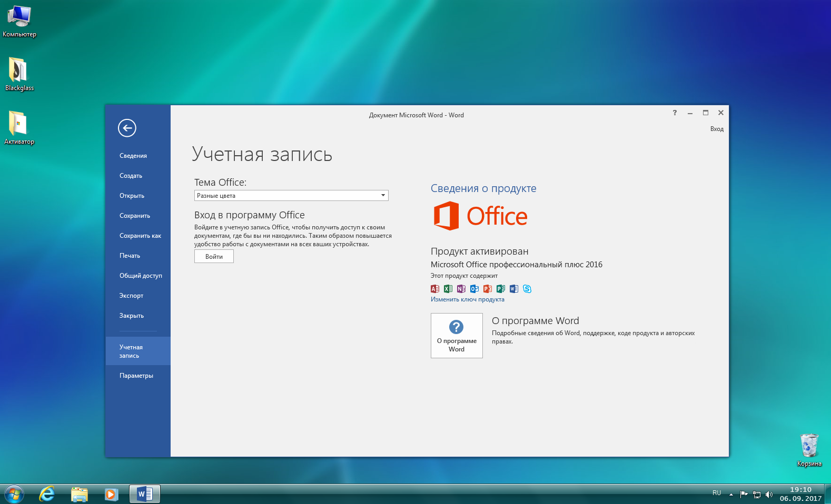Click the RU language indicator
This screenshot has height=504, width=831.
pos(717,493)
